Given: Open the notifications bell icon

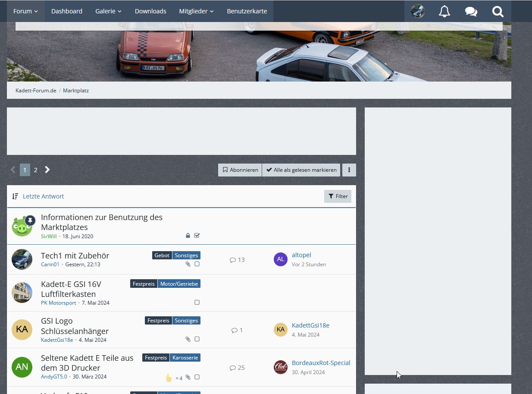Looking at the screenshot, I should click(444, 12).
